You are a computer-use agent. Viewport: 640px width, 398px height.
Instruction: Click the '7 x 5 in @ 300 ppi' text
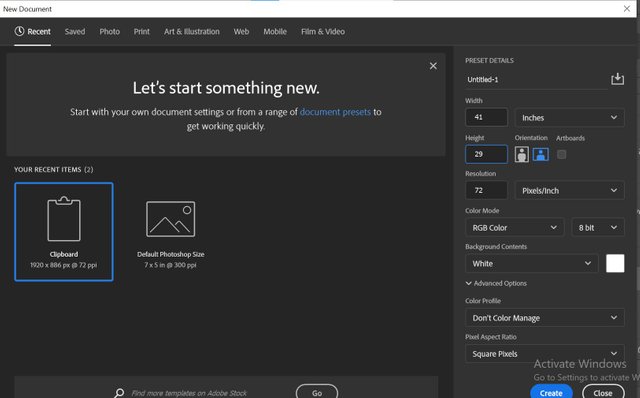pyautogui.click(x=170, y=265)
